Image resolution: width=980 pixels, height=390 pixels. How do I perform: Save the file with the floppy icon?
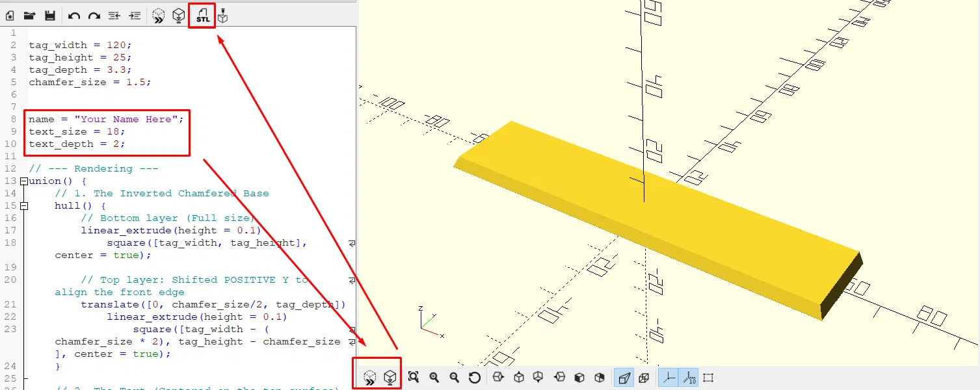click(x=50, y=16)
